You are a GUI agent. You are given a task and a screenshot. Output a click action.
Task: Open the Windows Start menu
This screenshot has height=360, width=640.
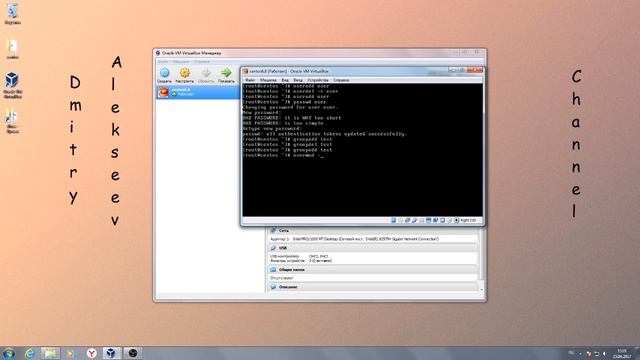[x=9, y=353]
